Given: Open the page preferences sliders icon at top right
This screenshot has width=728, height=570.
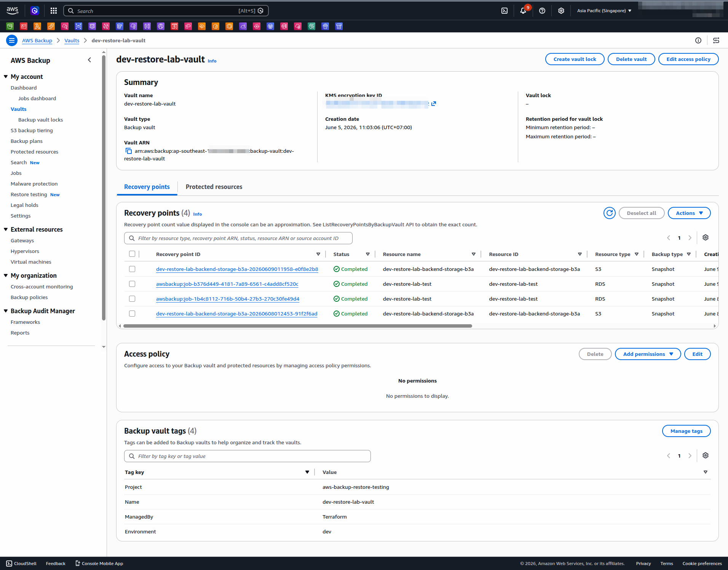Looking at the screenshot, I should point(716,40).
